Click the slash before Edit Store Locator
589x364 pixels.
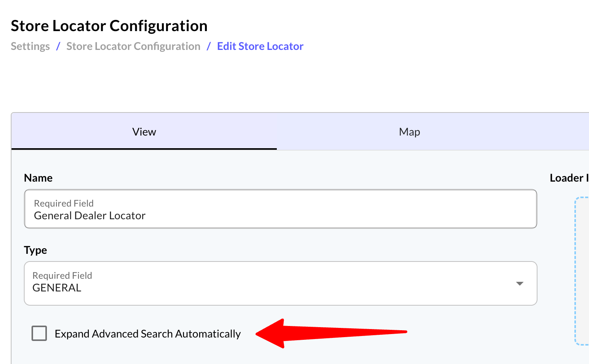[x=209, y=46]
